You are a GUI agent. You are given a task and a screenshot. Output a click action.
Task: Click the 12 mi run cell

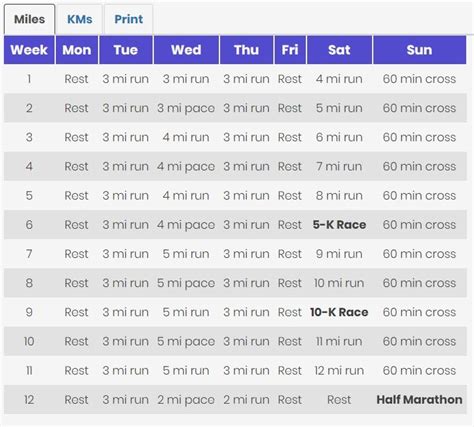(339, 371)
